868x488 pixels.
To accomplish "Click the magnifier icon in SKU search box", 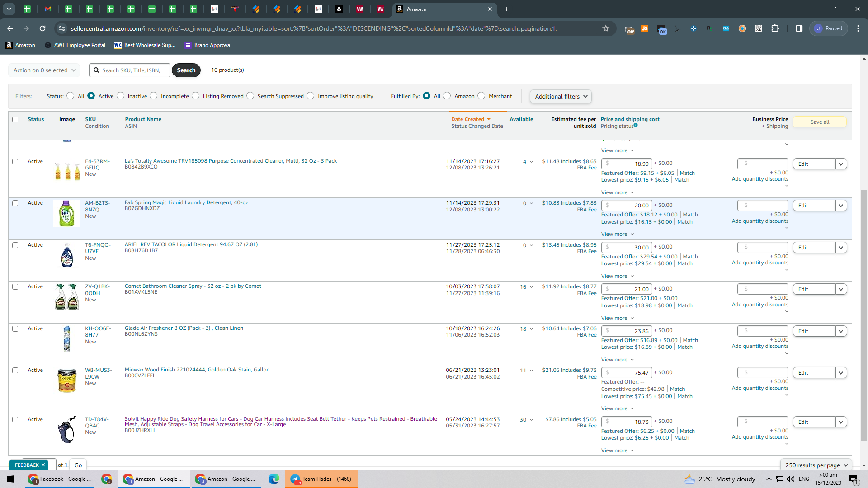I will click(x=96, y=70).
